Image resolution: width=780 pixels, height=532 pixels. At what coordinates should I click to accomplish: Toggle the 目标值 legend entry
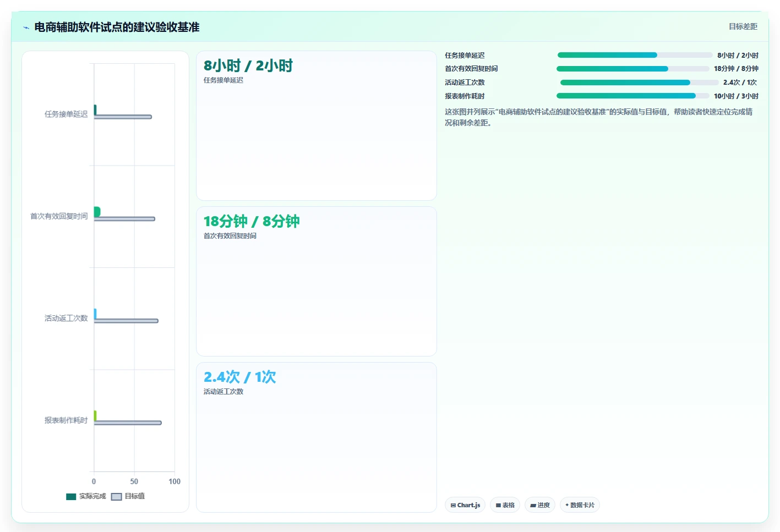click(128, 496)
